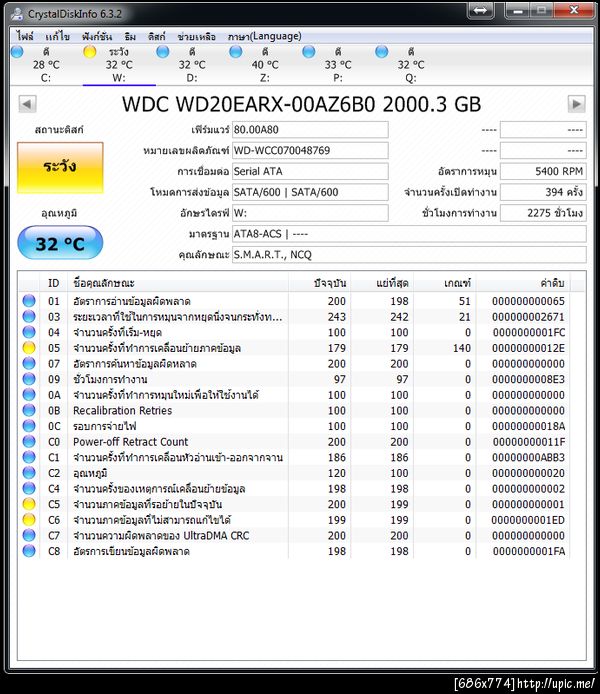
Task: Click the drive letter field W:
Action: point(310,213)
